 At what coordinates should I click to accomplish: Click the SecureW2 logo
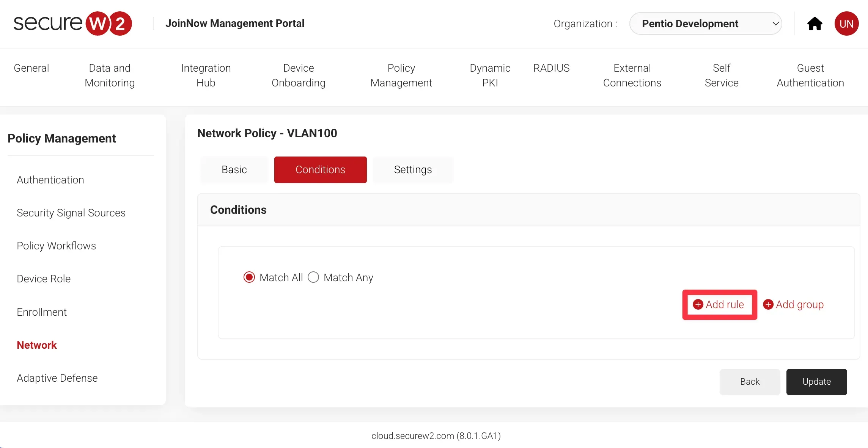tap(72, 23)
